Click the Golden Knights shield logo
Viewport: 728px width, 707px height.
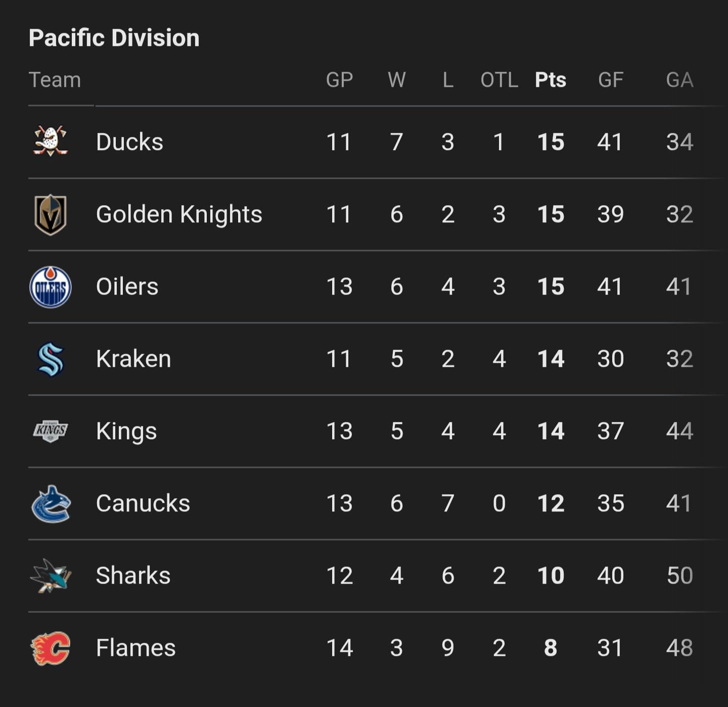point(50,214)
